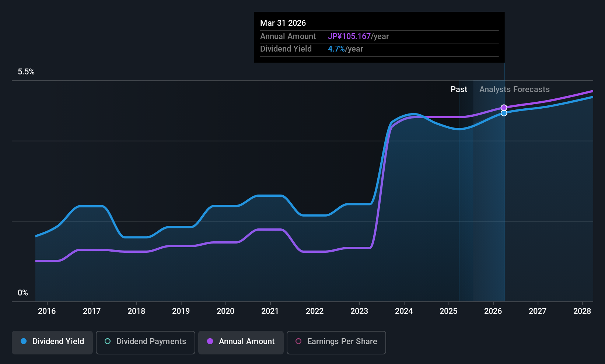Select the 2025 x-axis label
This screenshot has height=364, width=605.
coord(448,311)
